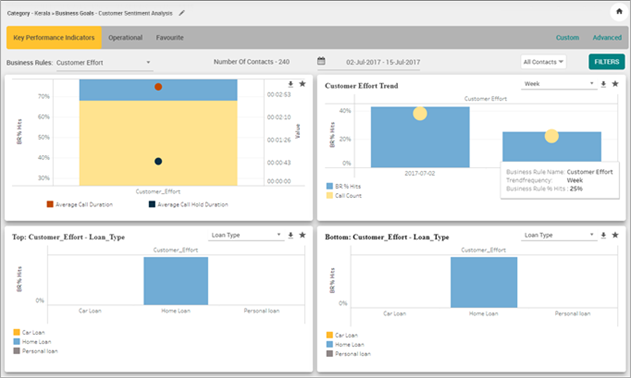Click the dark Average Call Hold Duration point

click(158, 161)
